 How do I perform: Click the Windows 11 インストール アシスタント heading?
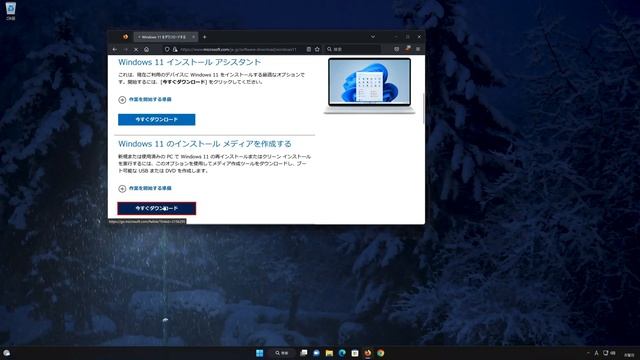pyautogui.click(x=189, y=62)
